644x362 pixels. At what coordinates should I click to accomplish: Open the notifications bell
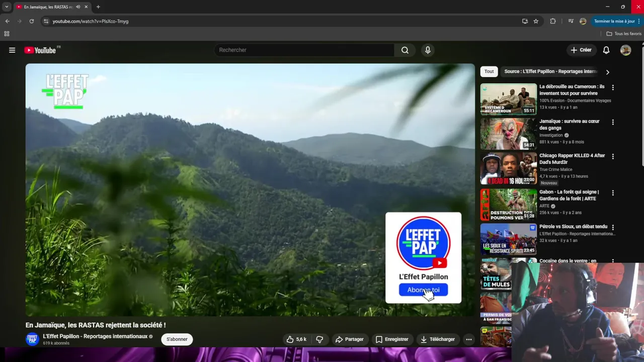point(606,50)
